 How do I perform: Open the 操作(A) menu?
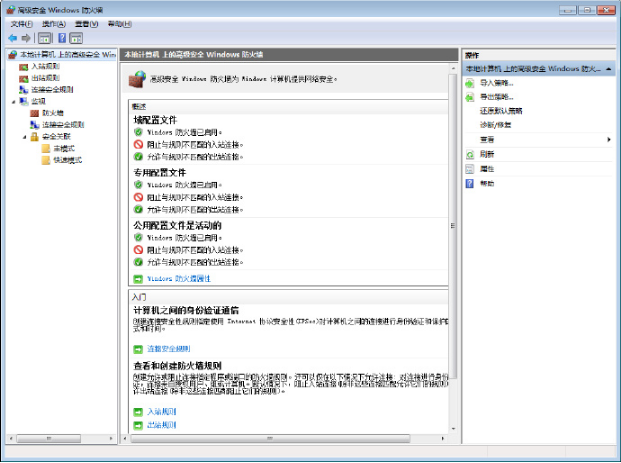click(x=54, y=24)
